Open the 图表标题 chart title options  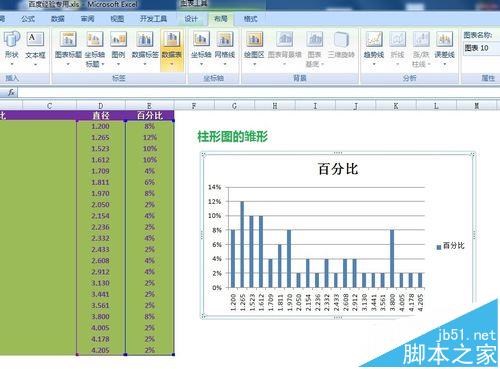[68, 48]
